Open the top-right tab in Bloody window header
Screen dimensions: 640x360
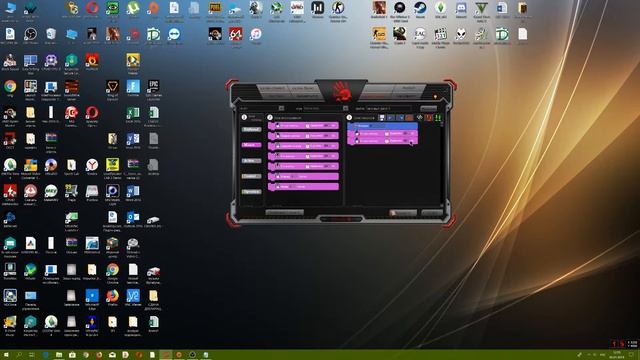coord(409,88)
